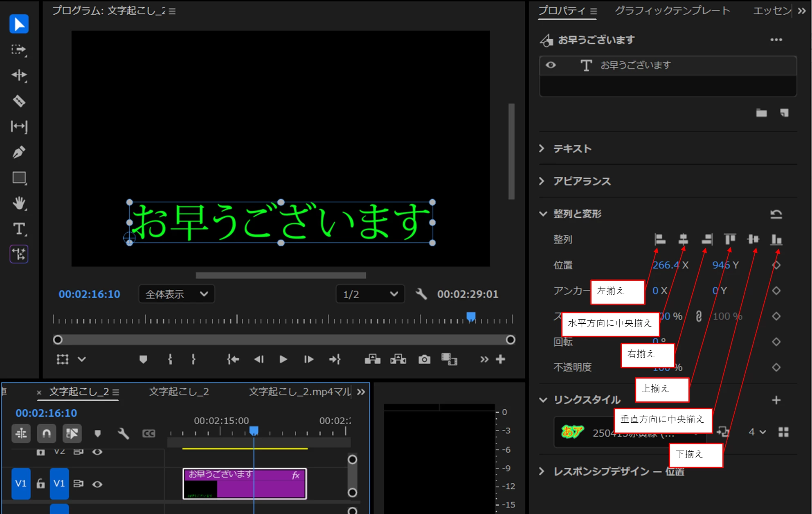Toggle V1 track output eye icon
This screenshot has width=812, height=514.
click(x=97, y=484)
